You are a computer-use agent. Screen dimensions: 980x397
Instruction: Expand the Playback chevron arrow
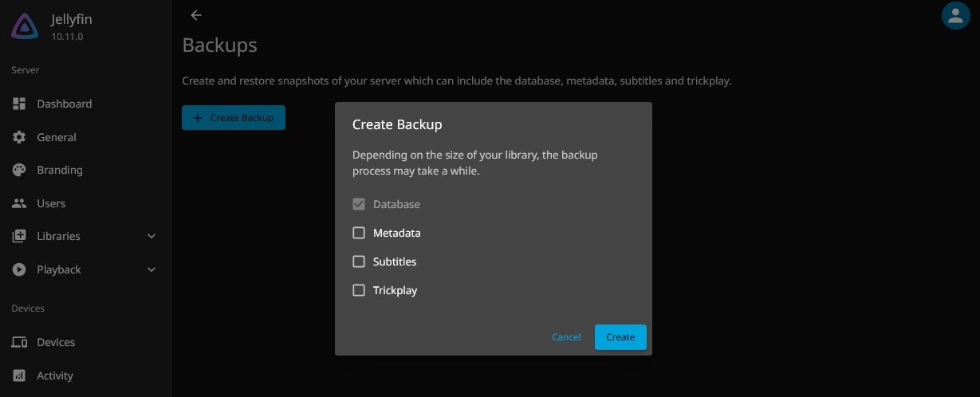pyautogui.click(x=152, y=269)
